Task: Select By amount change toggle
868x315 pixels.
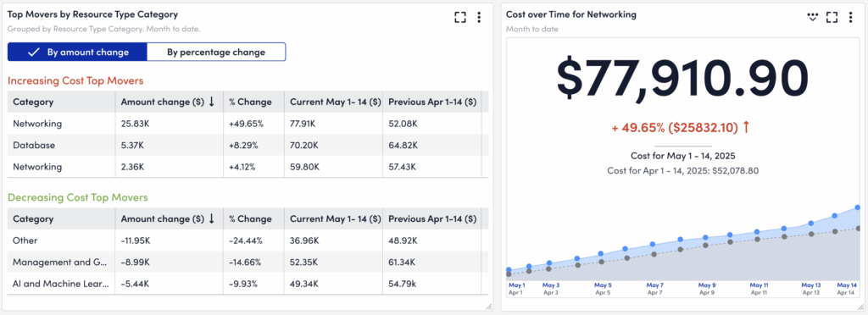Action: 77,52
